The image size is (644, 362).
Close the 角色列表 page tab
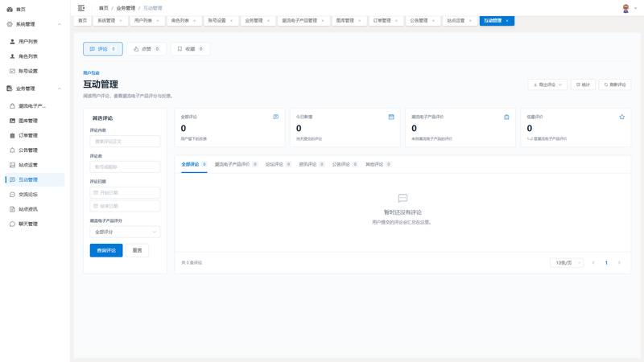(195, 21)
